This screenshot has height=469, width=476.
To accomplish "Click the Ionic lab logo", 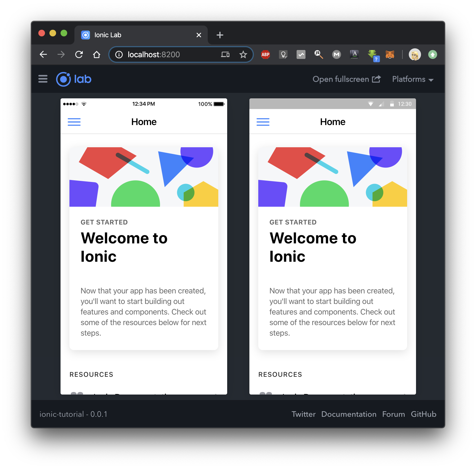I will click(x=74, y=79).
